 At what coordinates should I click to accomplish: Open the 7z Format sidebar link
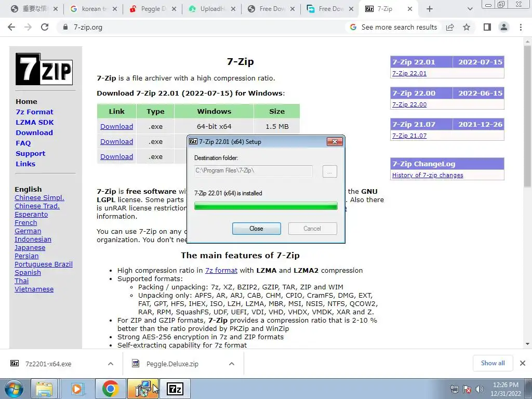(x=34, y=112)
